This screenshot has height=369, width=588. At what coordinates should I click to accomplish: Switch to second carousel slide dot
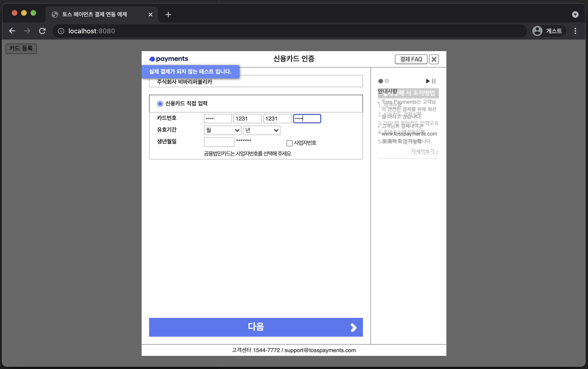pyautogui.click(x=387, y=81)
